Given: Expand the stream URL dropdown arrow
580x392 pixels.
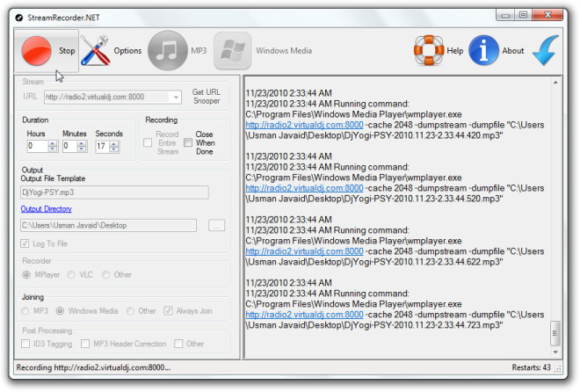Looking at the screenshot, I should (x=176, y=98).
